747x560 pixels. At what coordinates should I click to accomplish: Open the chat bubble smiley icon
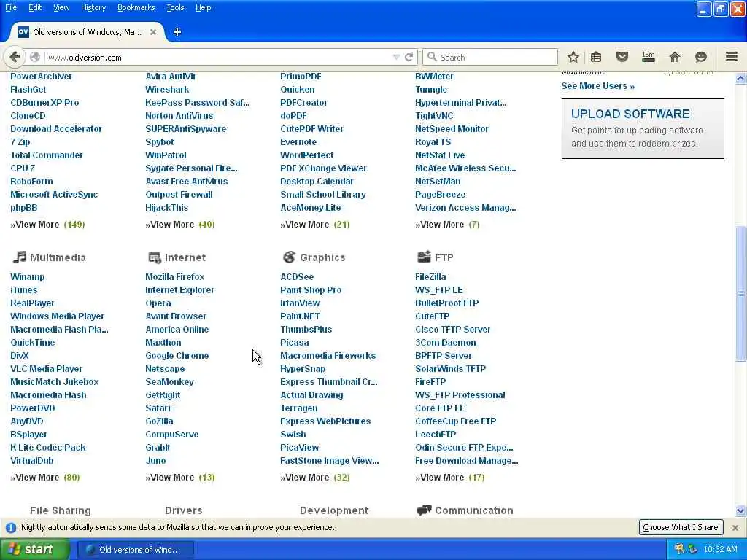701,57
